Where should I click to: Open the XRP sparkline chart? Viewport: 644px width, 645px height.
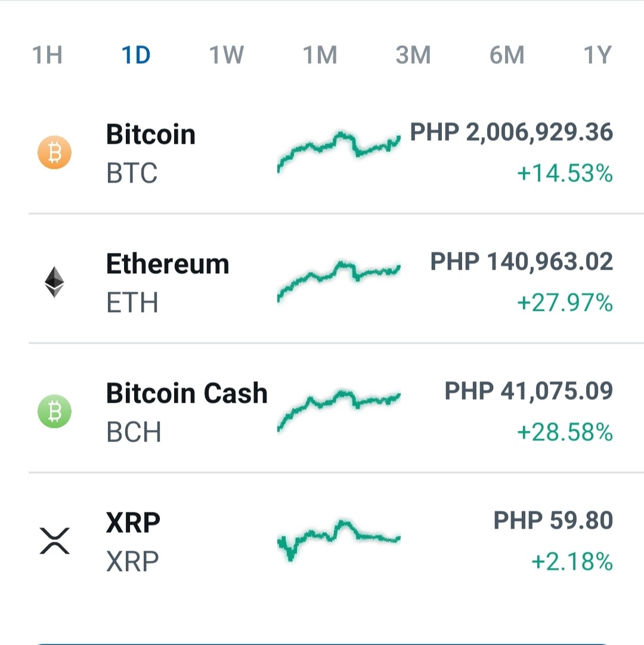339,540
